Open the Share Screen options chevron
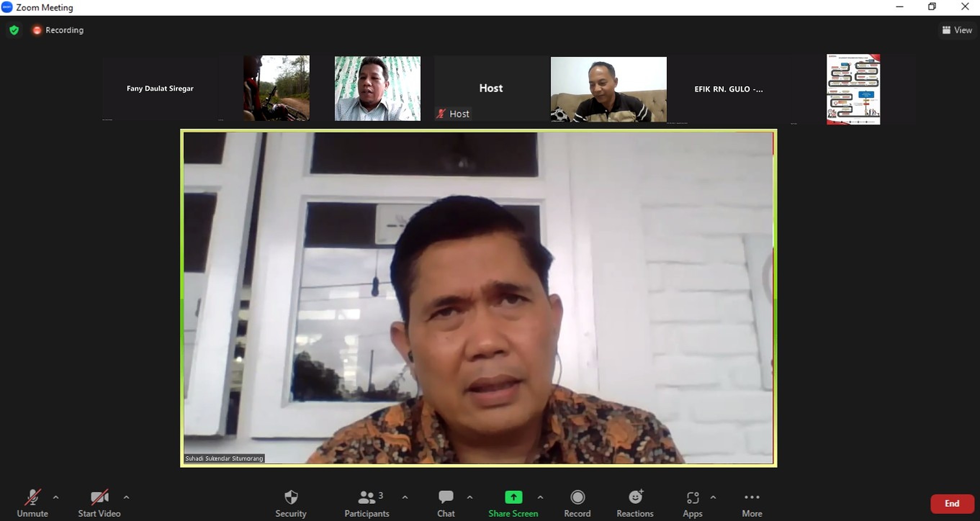 pos(540,497)
